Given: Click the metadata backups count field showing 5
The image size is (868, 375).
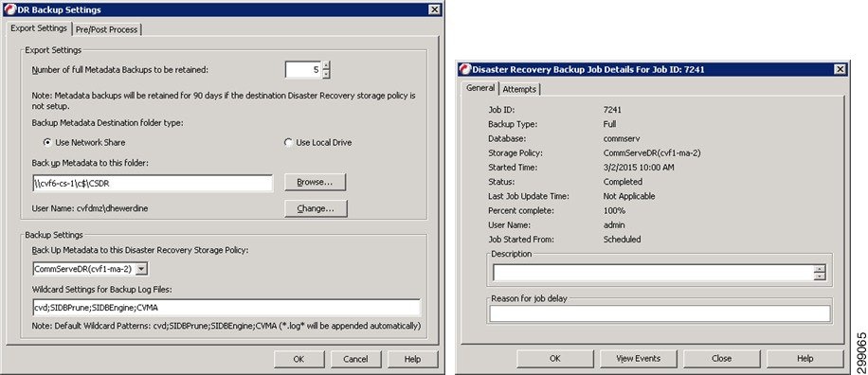Looking at the screenshot, I should tap(303, 70).
